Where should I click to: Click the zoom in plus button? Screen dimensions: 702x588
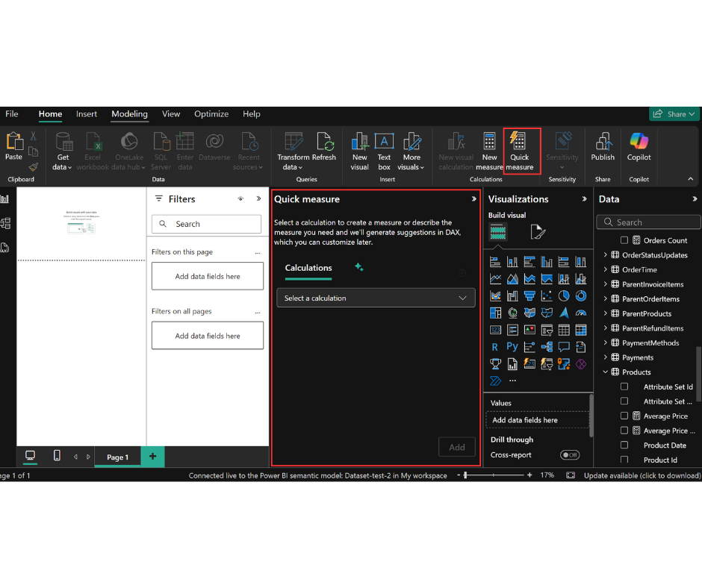click(x=529, y=475)
